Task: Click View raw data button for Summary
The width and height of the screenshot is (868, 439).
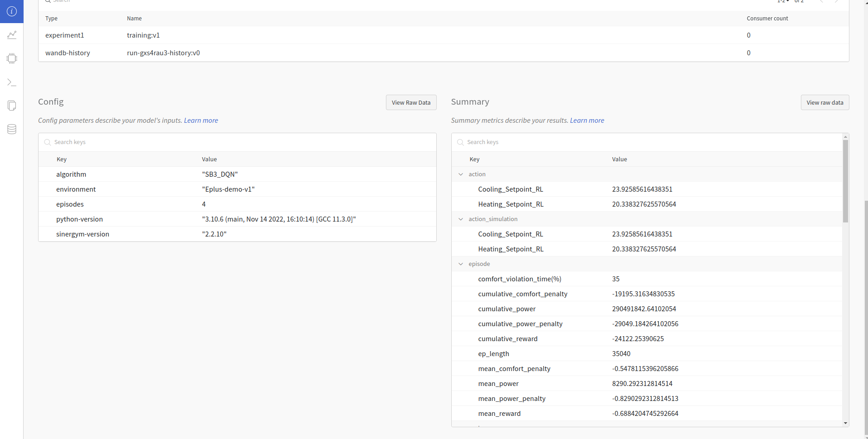Action: (825, 102)
